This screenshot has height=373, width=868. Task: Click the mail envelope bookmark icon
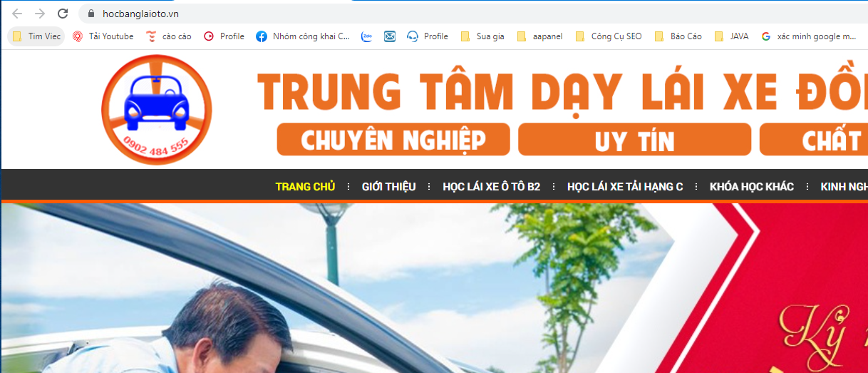pyautogui.click(x=390, y=36)
